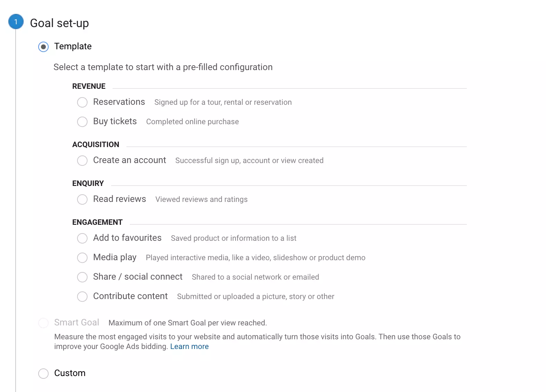
Task: Open the Learn more link
Action: [x=189, y=347]
